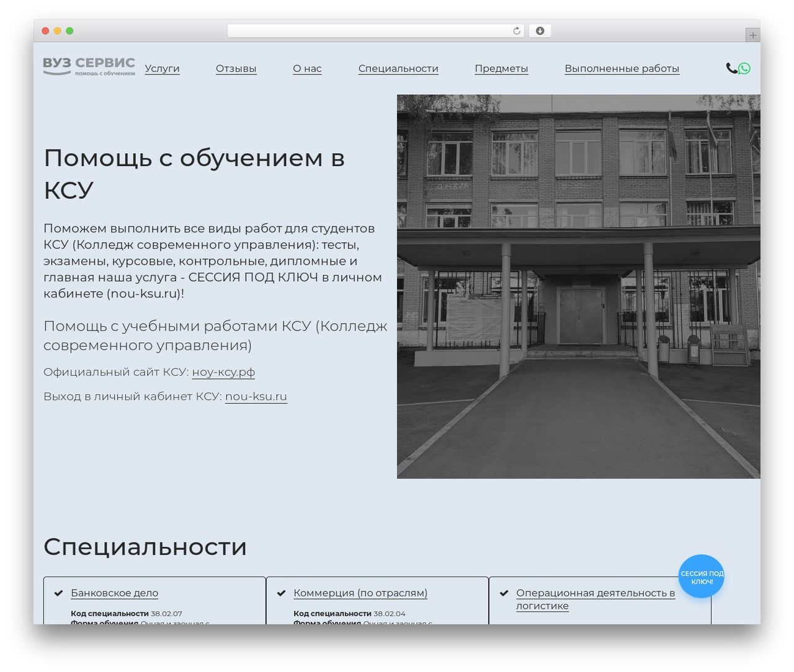Open a new tab with plus button
This screenshot has height=672, width=794.
tap(752, 35)
